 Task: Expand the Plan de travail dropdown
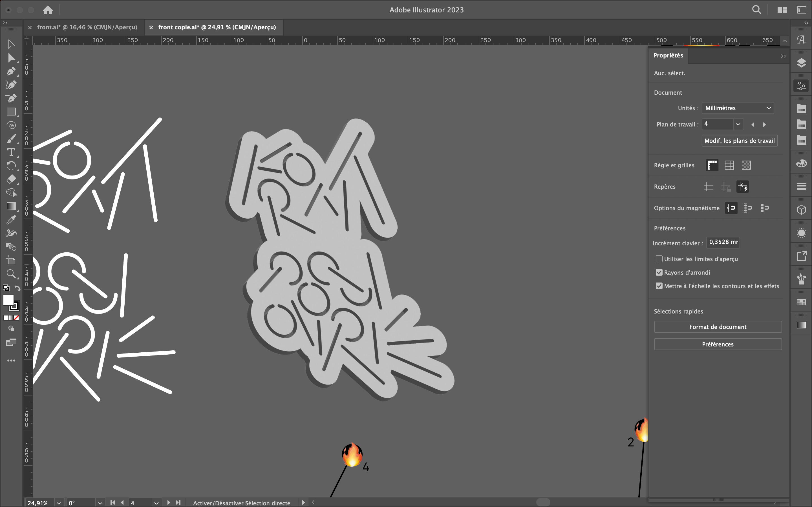pos(738,124)
